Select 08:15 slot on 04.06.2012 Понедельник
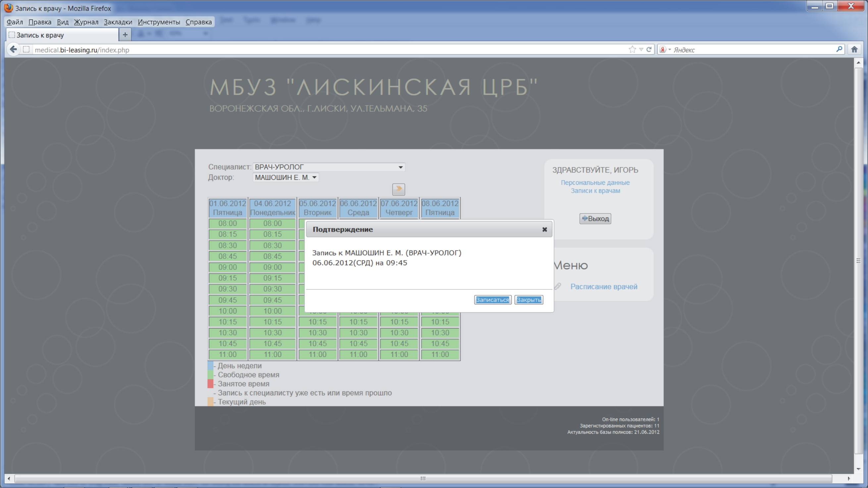Image resolution: width=868 pixels, height=488 pixels. (272, 234)
